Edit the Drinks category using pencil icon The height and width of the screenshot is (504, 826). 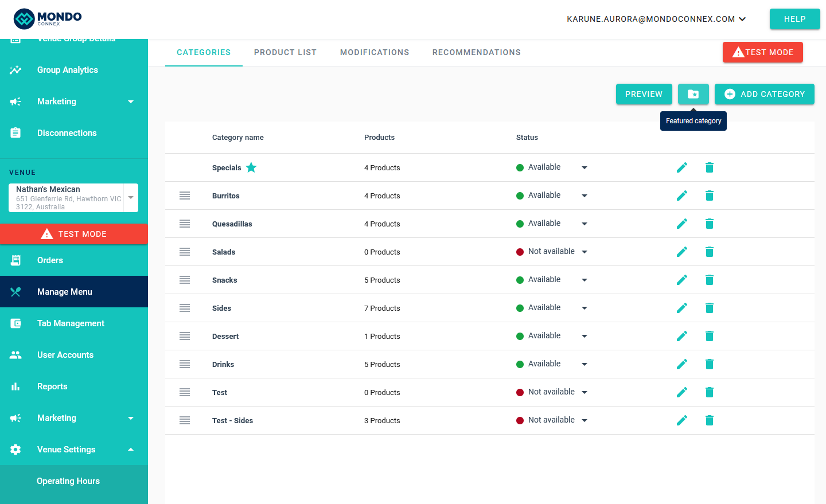coord(681,364)
